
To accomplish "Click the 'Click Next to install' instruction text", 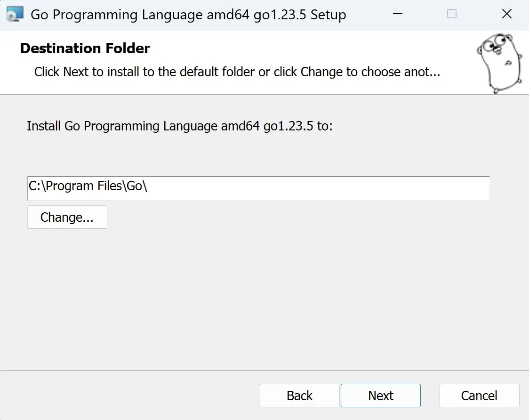I will pyautogui.click(x=237, y=72).
